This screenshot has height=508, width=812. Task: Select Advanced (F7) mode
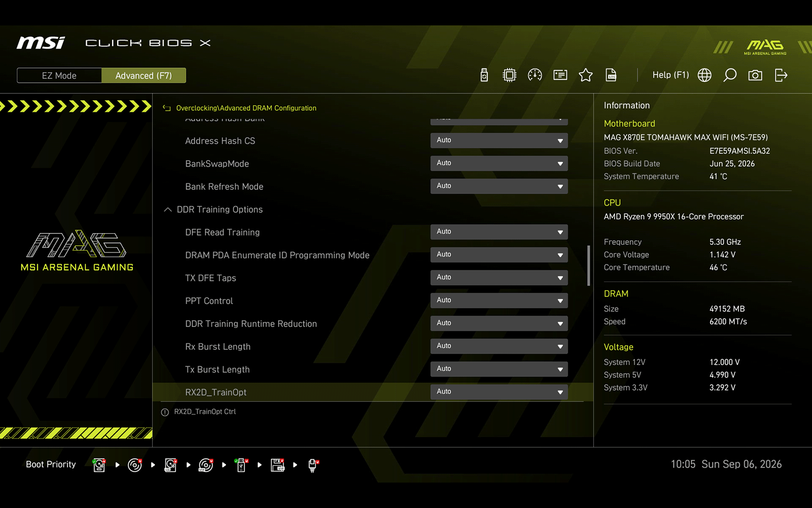(x=144, y=75)
